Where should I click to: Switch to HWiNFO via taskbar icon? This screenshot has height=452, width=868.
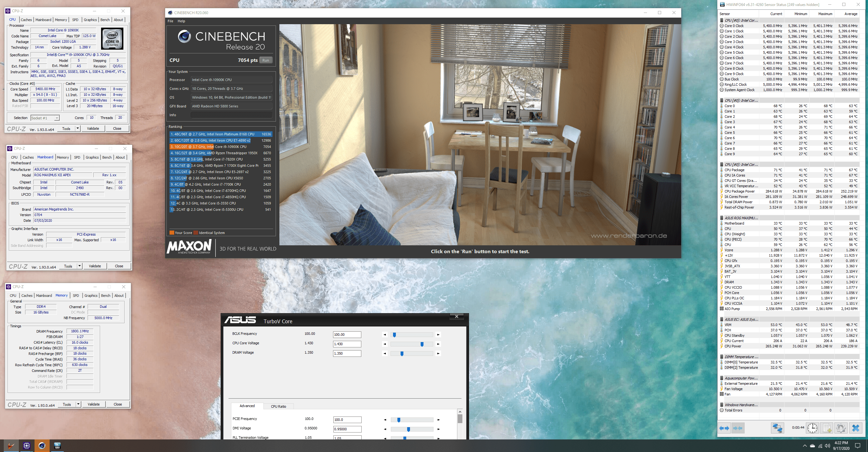point(57,446)
